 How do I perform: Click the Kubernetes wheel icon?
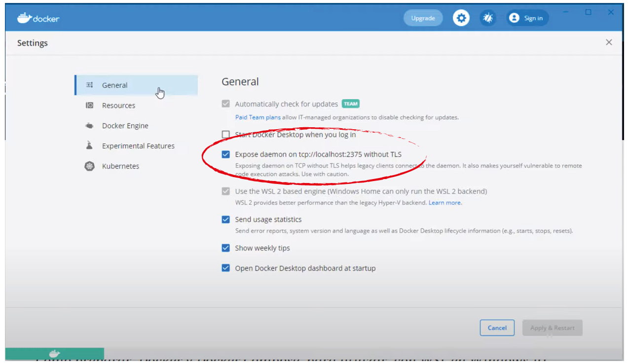(x=89, y=166)
